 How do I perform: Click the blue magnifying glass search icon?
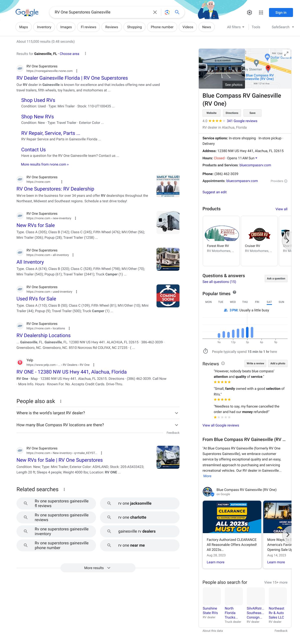click(x=177, y=12)
